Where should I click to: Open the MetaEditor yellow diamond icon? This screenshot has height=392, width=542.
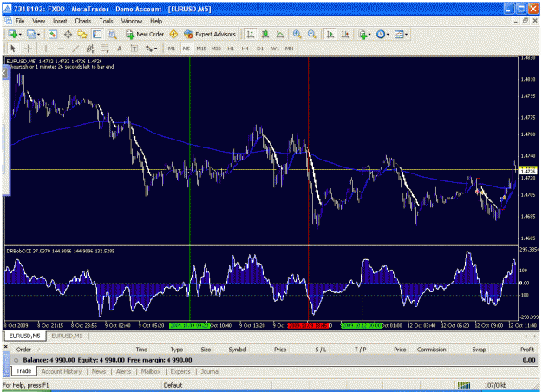[173, 34]
